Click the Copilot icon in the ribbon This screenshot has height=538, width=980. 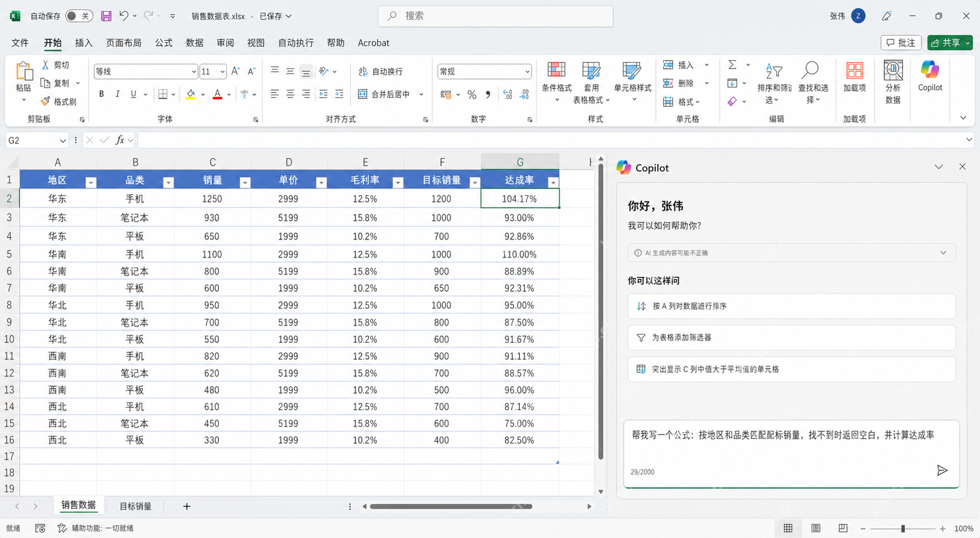point(930,70)
